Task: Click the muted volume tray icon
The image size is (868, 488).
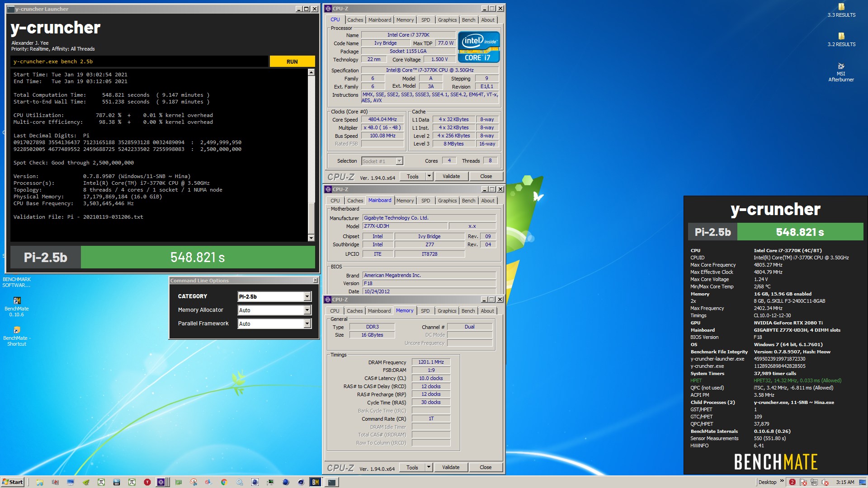Action: click(825, 482)
